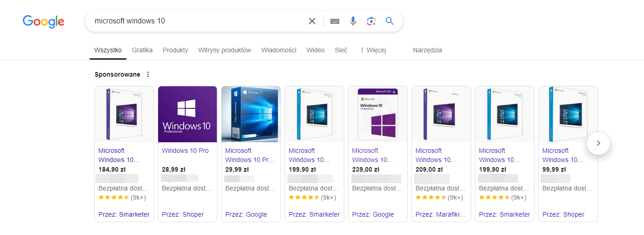644x235 pixels.
Task: Open the Produkty tab
Action: [x=175, y=50]
